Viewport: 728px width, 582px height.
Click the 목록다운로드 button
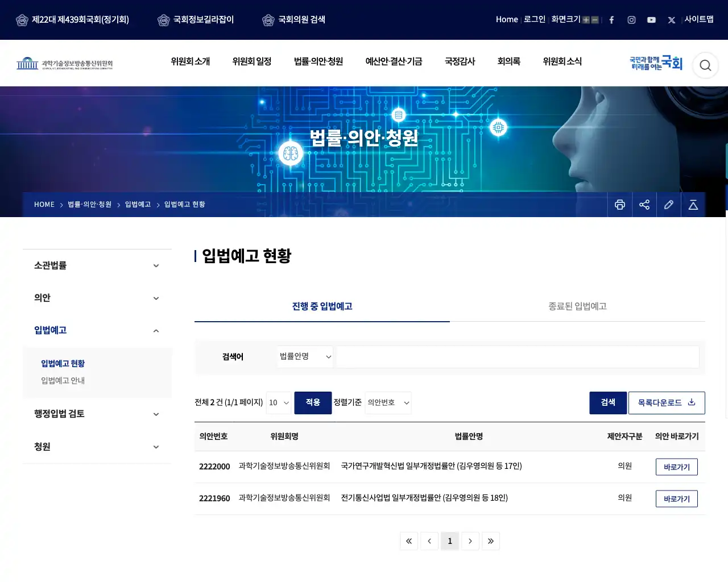click(667, 403)
